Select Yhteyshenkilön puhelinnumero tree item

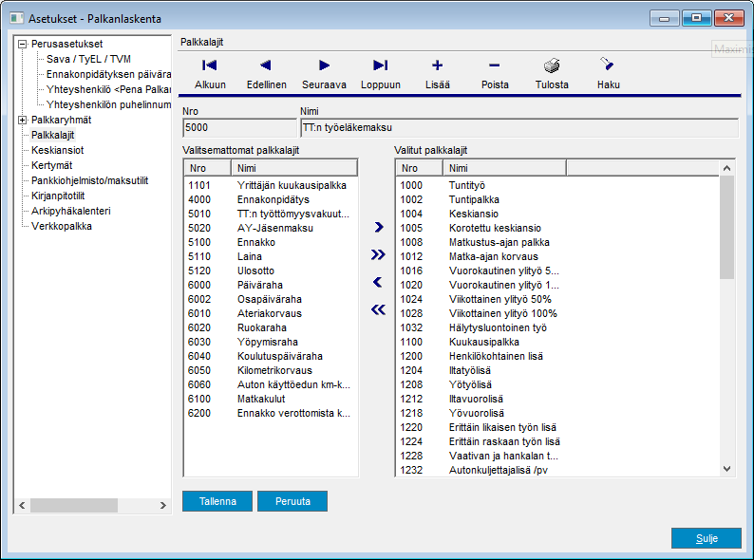(108, 104)
